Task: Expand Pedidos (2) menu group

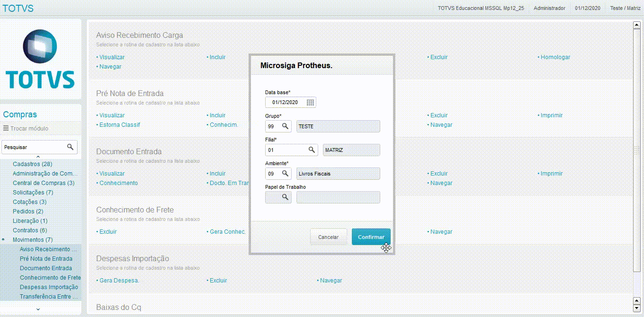Action: pos(28,211)
